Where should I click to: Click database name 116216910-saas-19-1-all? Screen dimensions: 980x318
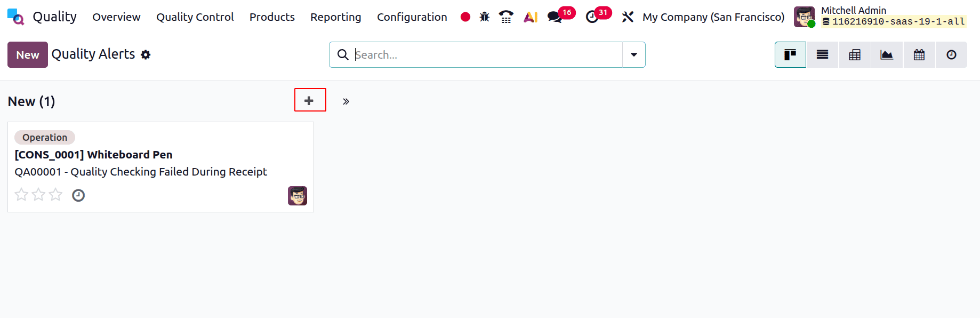[899, 21]
